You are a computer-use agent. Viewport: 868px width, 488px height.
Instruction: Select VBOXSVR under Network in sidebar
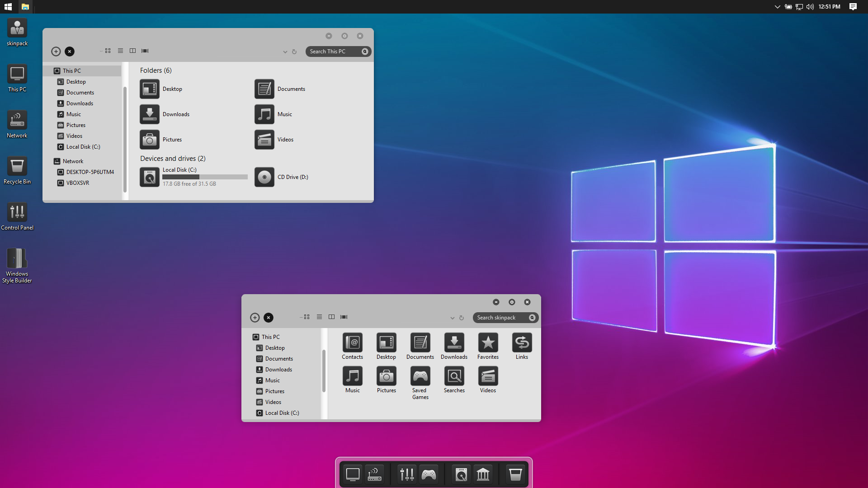click(77, 183)
